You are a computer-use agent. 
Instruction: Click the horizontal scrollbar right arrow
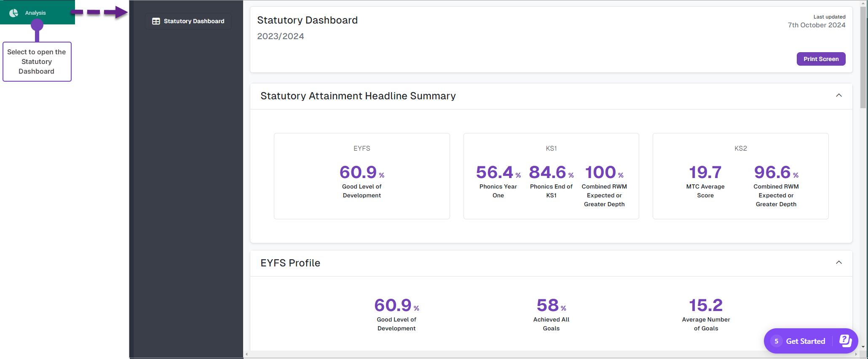click(x=856, y=354)
